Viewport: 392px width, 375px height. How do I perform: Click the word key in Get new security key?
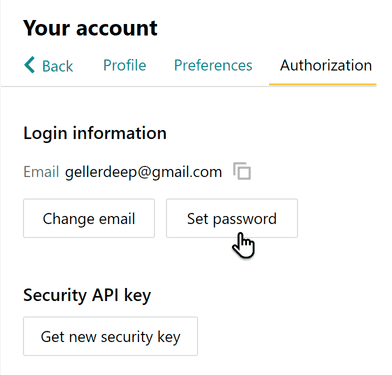click(x=169, y=337)
